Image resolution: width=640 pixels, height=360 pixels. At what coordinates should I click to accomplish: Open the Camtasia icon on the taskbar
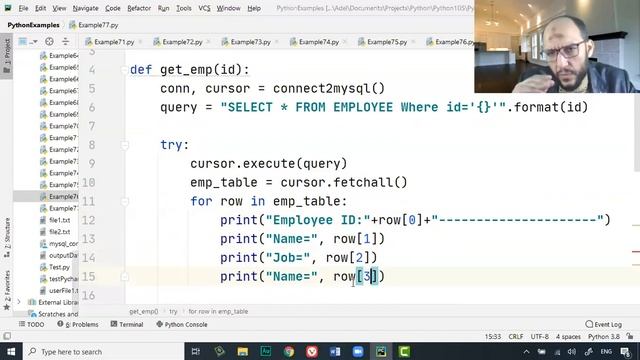(x=404, y=352)
